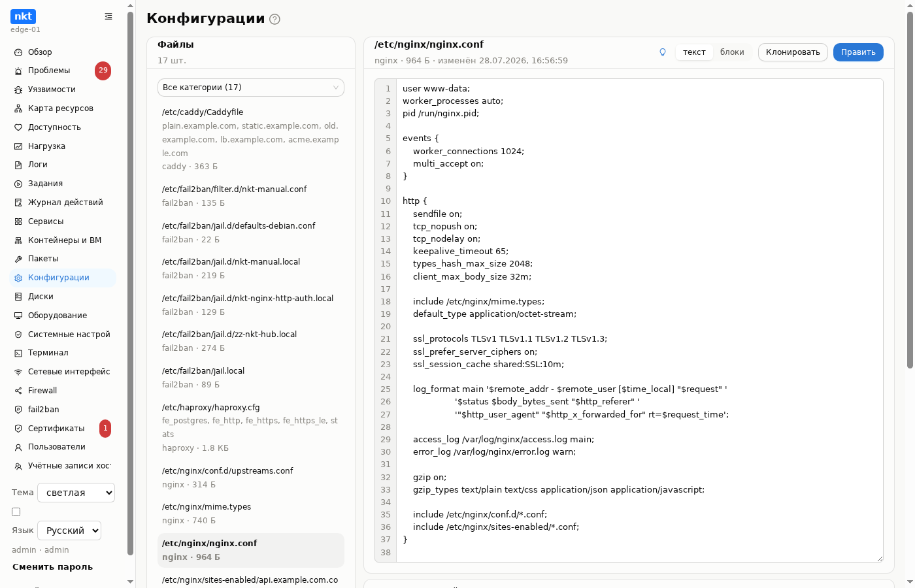The height and width of the screenshot is (588, 915).
Task: Select /etc/nginx/mime.types file entry
Action: click(x=251, y=514)
